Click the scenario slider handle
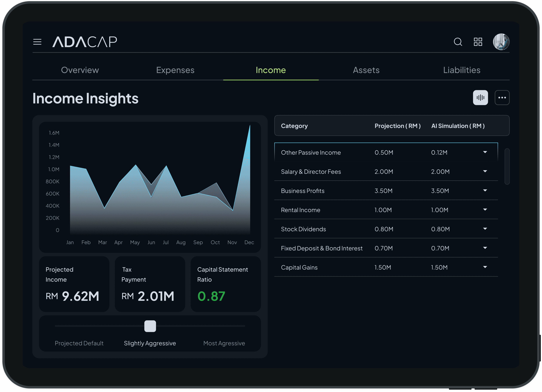The image size is (542, 392). tap(150, 326)
